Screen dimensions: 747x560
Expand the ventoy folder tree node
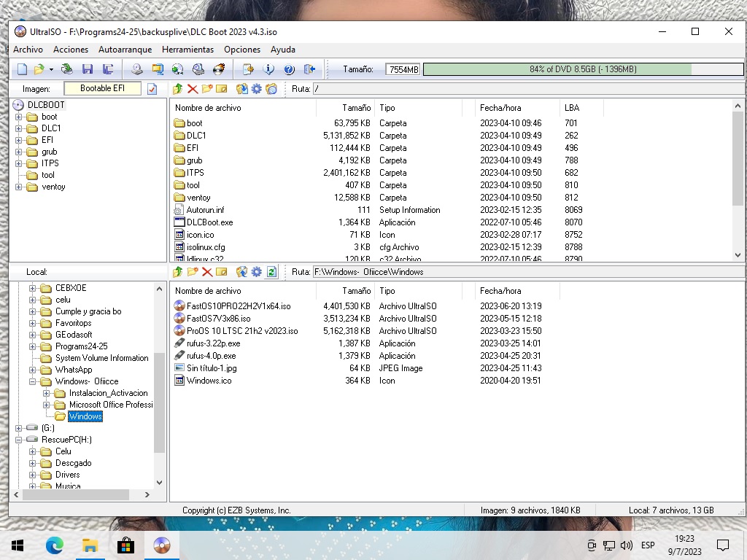(18, 187)
